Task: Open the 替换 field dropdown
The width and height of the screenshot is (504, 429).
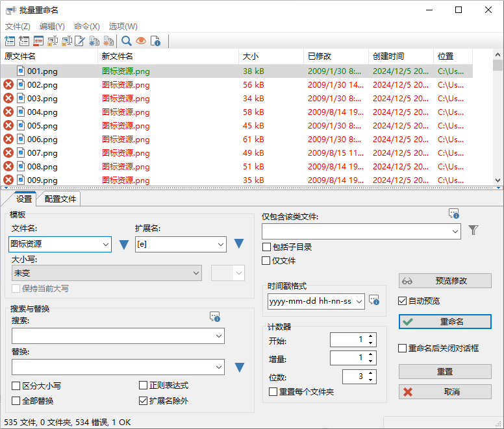Action: pos(219,367)
